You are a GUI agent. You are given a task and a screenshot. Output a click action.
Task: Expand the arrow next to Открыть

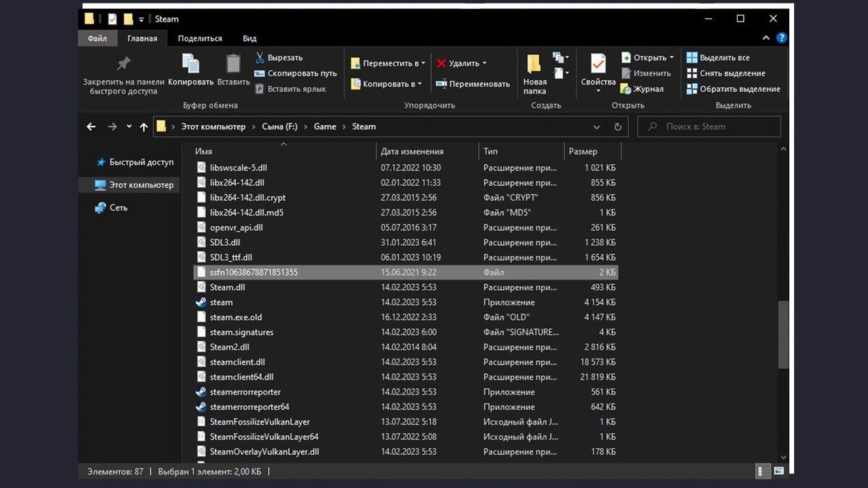point(672,58)
